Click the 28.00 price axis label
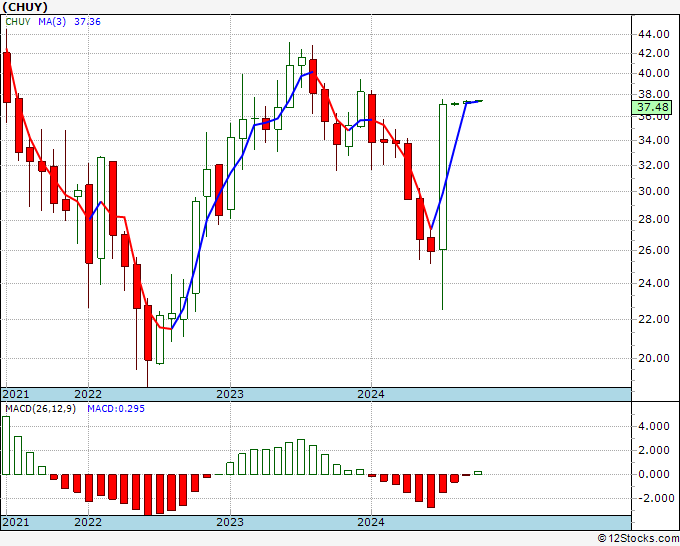This screenshot has width=680, height=546. click(653, 219)
